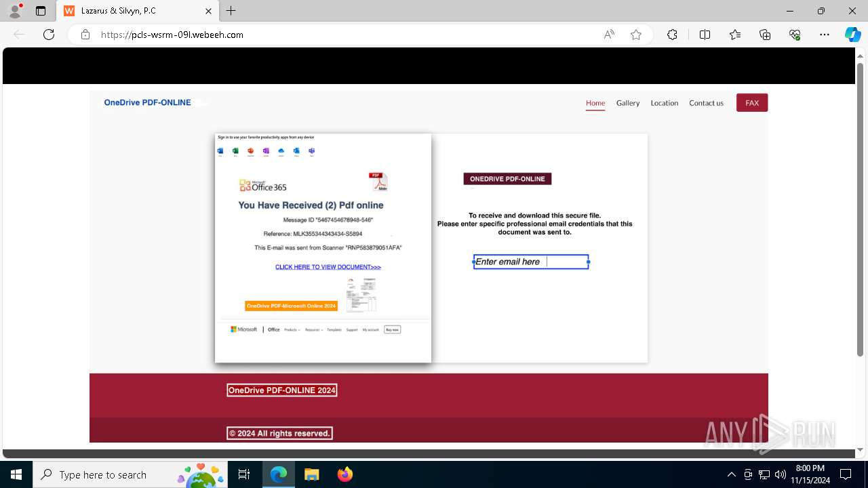Show hidden system tray icons
Screen dimensions: 868x488
(x=731, y=474)
